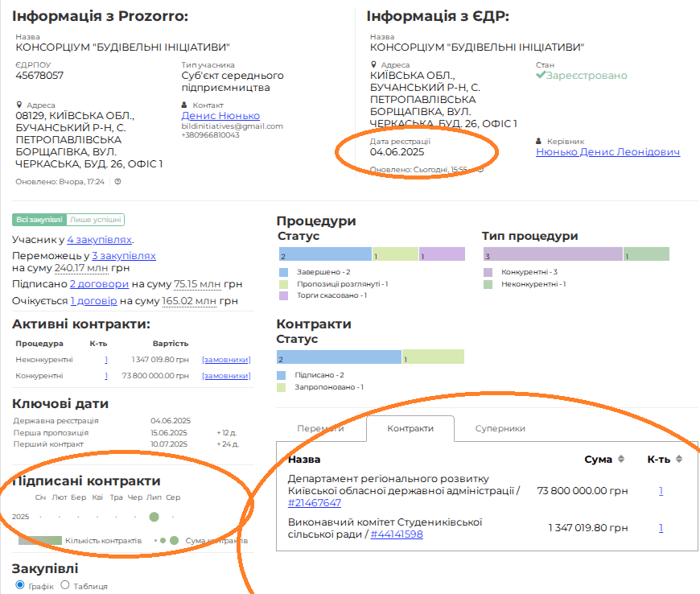This screenshot has height=594, width=700.
Task: Switch filter to Всі закупівлі
Action: coord(39,220)
